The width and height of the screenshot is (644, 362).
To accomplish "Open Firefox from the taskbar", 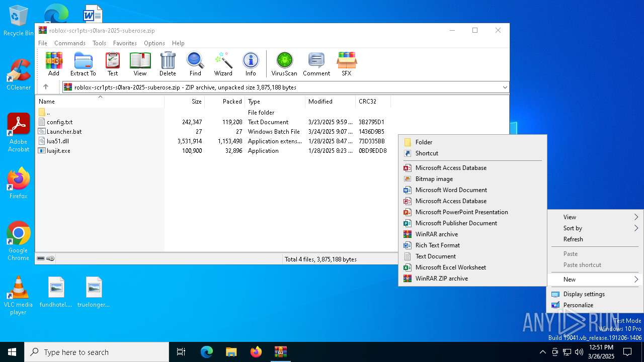I will pos(256,352).
